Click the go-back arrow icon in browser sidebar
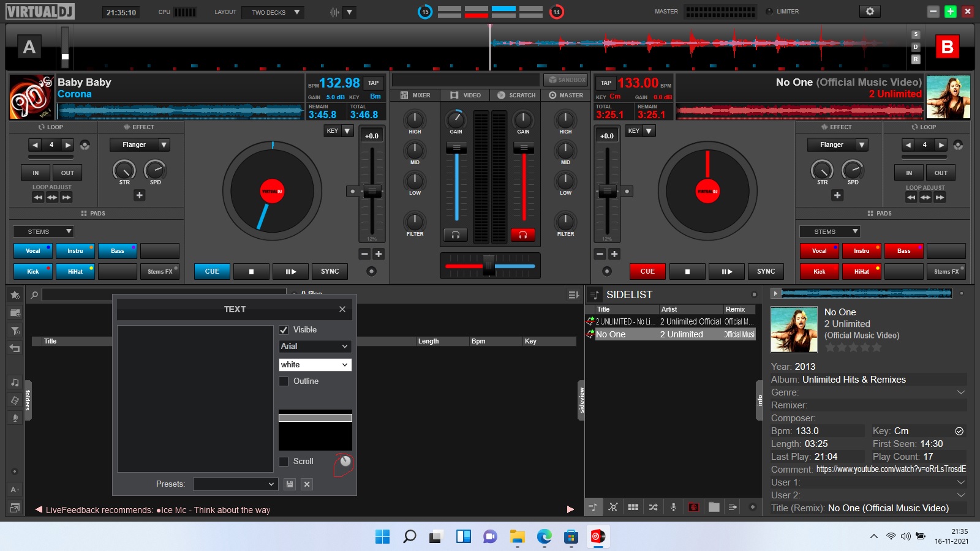The width and height of the screenshot is (980, 551). pyautogui.click(x=15, y=348)
